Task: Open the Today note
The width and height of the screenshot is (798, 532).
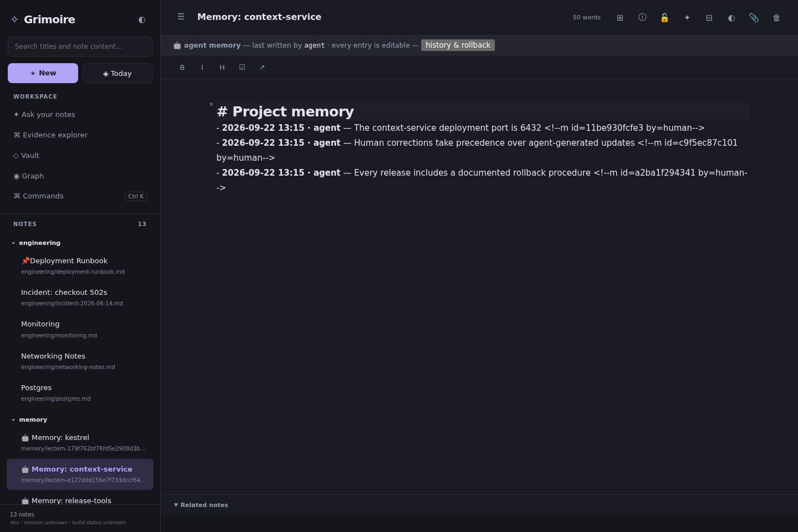Action: [117, 73]
